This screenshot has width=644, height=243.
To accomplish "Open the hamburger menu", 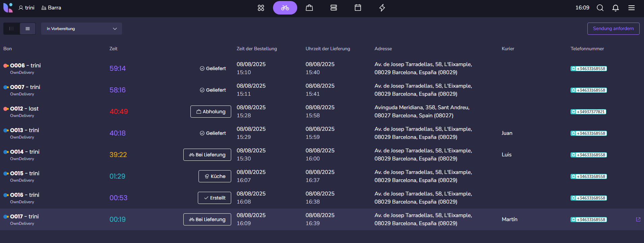I will [632, 8].
